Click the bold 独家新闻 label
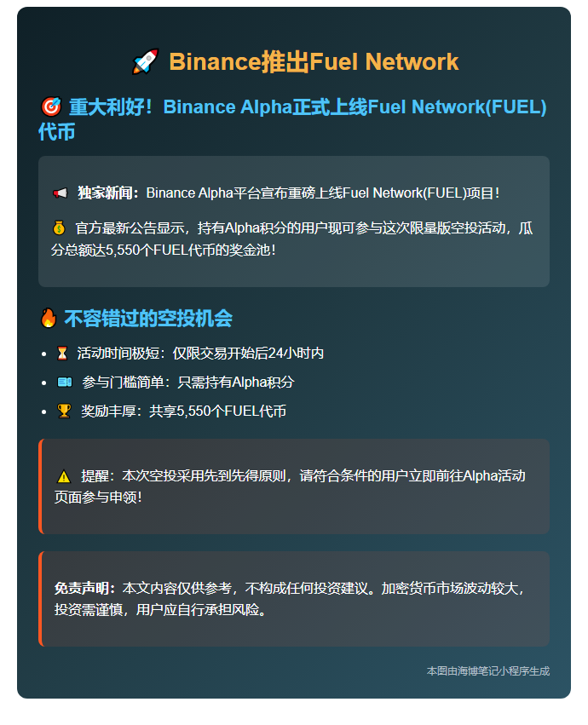 coord(107,193)
